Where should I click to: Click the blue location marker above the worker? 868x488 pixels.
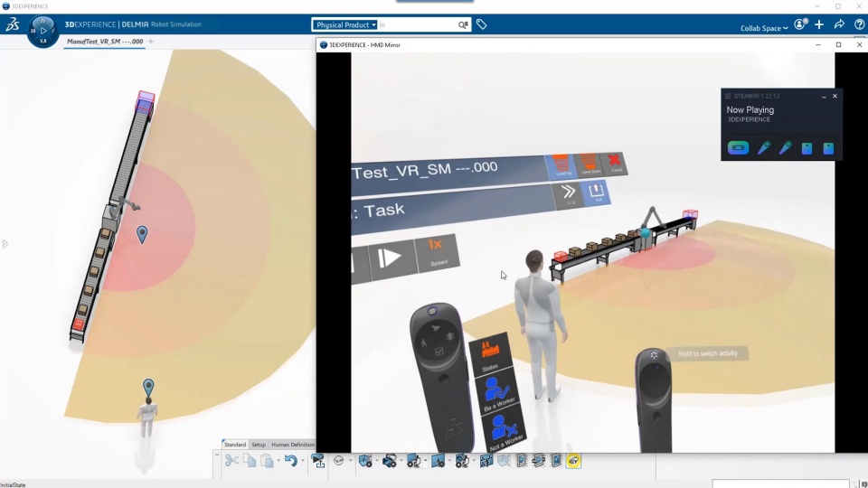148,387
